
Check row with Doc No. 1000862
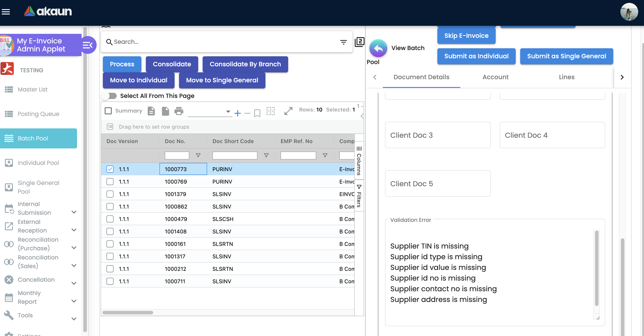[x=110, y=206]
